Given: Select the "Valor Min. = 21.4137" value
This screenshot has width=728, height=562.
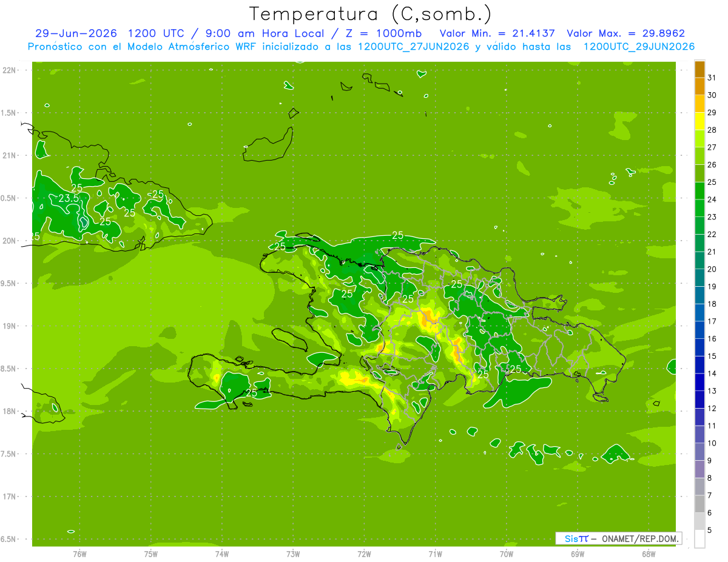Looking at the screenshot, I should click(x=497, y=33).
